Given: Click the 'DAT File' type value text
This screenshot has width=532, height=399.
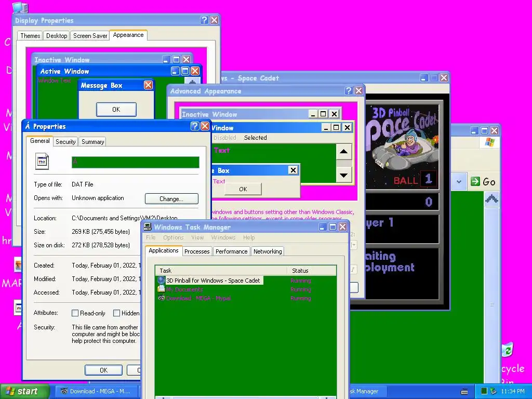Looking at the screenshot, I should pyautogui.click(x=83, y=184).
